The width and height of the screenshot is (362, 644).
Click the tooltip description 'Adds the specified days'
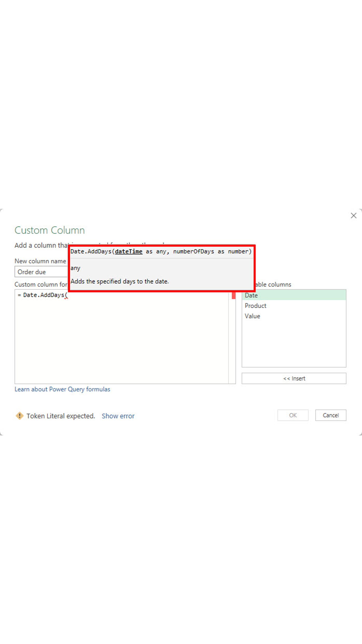(x=119, y=281)
